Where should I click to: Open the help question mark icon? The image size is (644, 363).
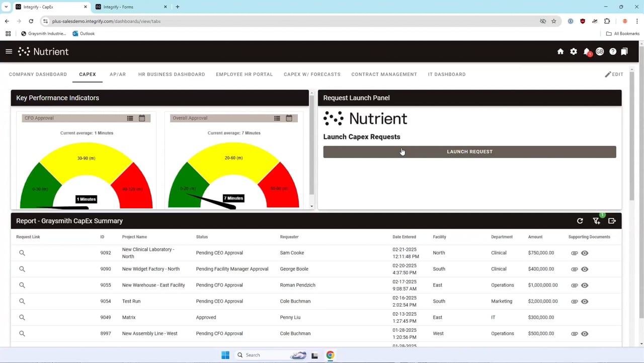point(613,51)
